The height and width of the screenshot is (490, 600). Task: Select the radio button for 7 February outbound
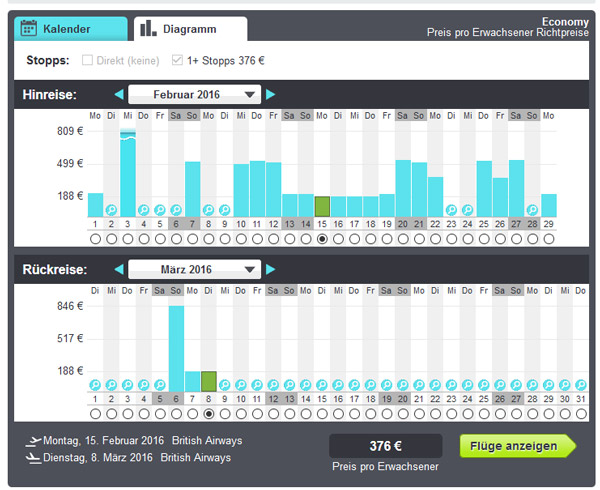coord(192,240)
